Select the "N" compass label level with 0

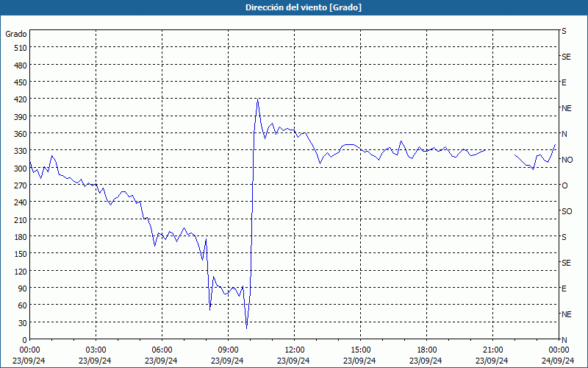pyautogui.click(x=564, y=340)
